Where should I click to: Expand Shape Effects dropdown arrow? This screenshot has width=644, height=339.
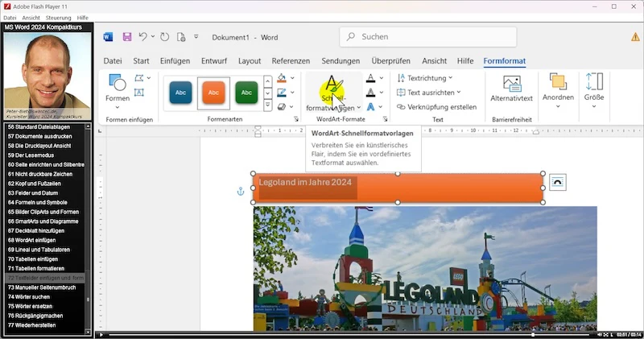pyautogui.click(x=291, y=107)
